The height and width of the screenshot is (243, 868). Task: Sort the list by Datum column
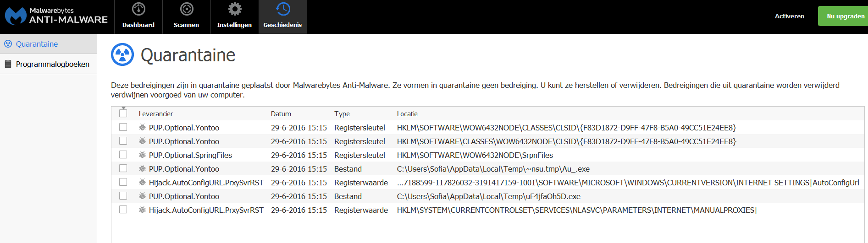pos(281,114)
